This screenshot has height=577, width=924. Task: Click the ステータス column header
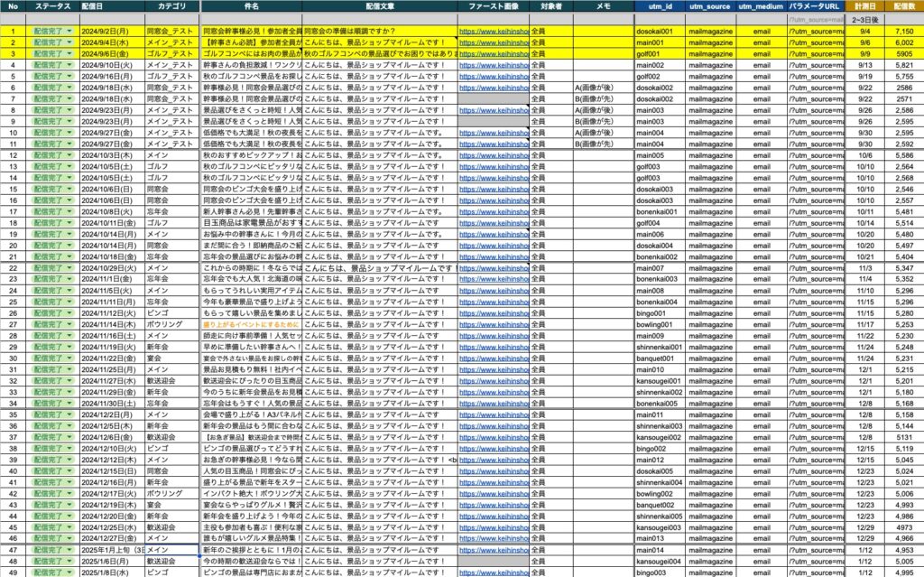(x=51, y=6)
